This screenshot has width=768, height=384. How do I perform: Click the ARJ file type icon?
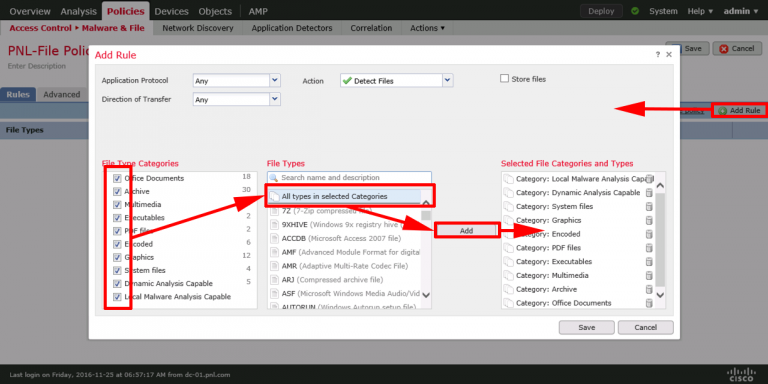pyautogui.click(x=275, y=280)
